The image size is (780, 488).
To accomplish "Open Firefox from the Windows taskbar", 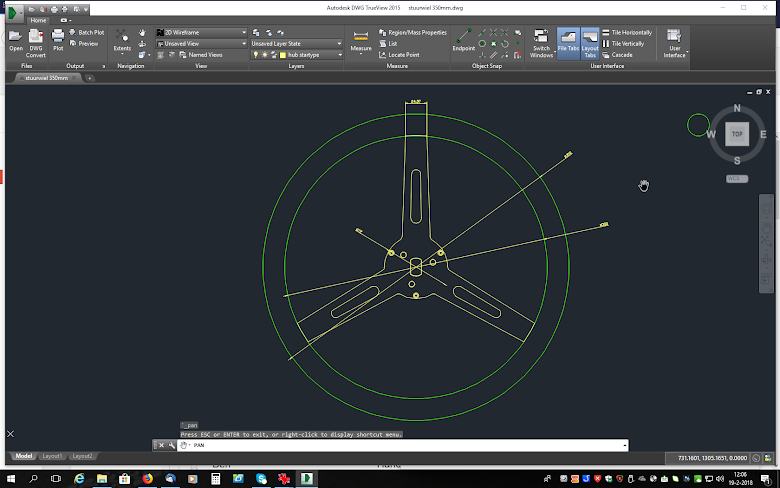I will point(147,479).
